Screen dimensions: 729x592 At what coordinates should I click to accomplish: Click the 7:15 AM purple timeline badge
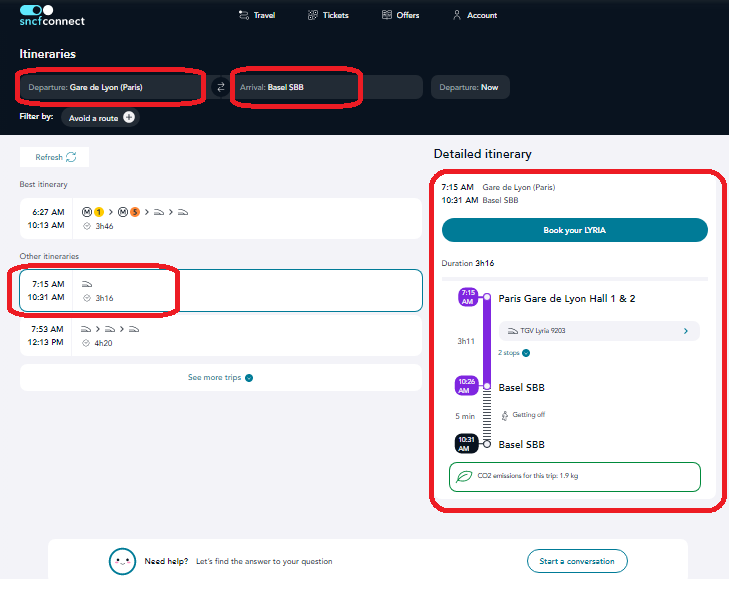pos(468,297)
